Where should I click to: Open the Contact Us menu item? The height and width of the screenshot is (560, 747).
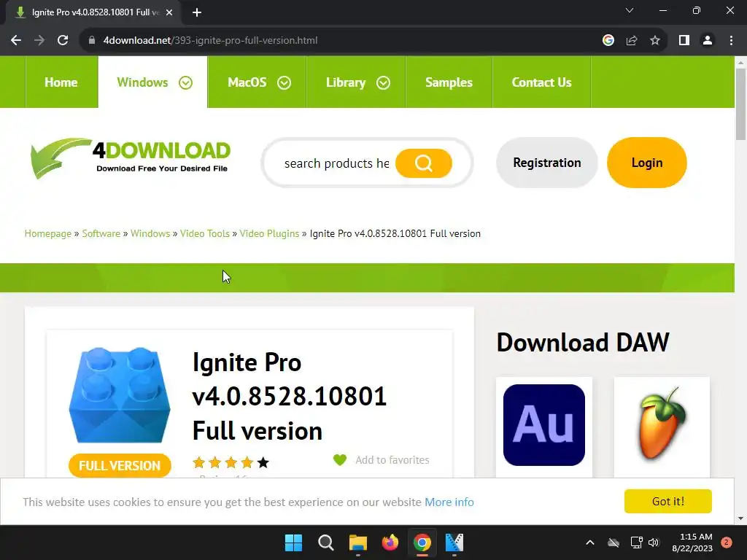[541, 82]
